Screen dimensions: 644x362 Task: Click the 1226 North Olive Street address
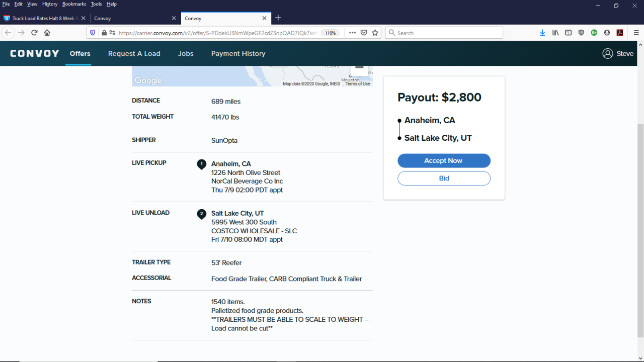[246, 172]
